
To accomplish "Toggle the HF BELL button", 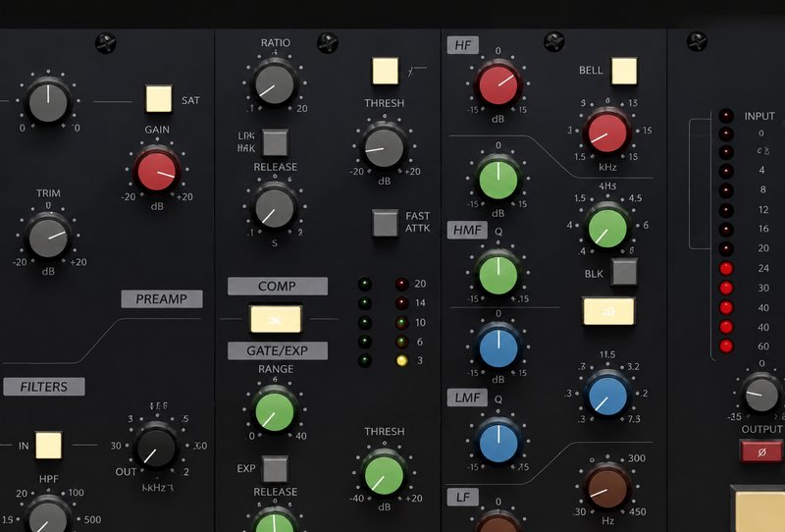I will coord(624,71).
